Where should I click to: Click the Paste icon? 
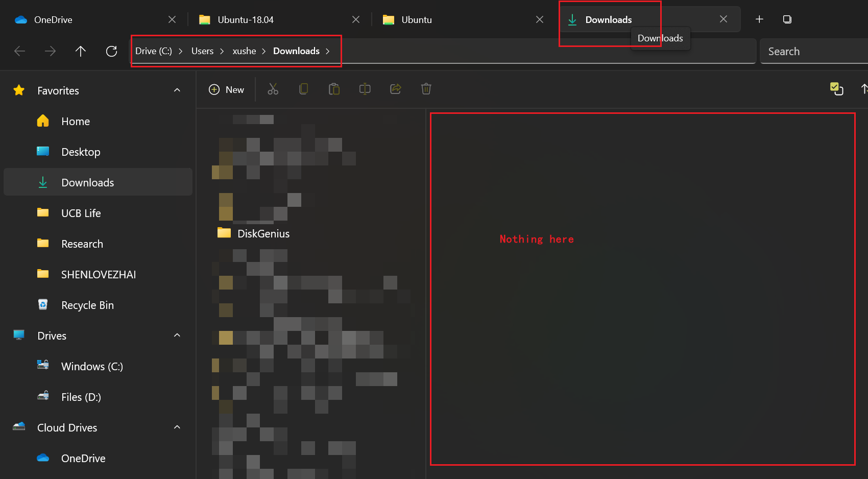pos(334,89)
